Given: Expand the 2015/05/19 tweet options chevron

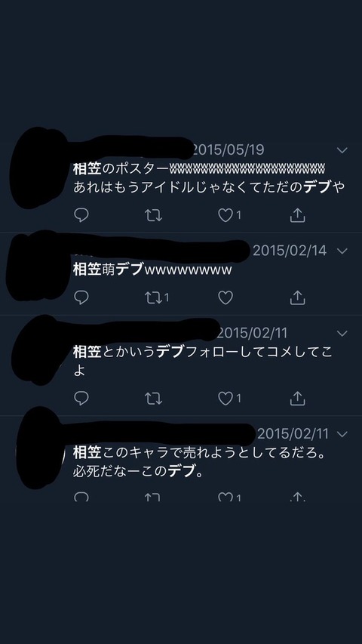Looking at the screenshot, I should click(x=342, y=150).
